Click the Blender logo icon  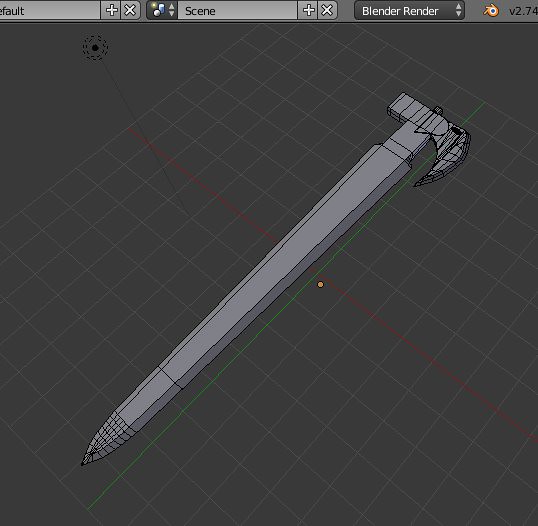pyautogui.click(x=491, y=11)
